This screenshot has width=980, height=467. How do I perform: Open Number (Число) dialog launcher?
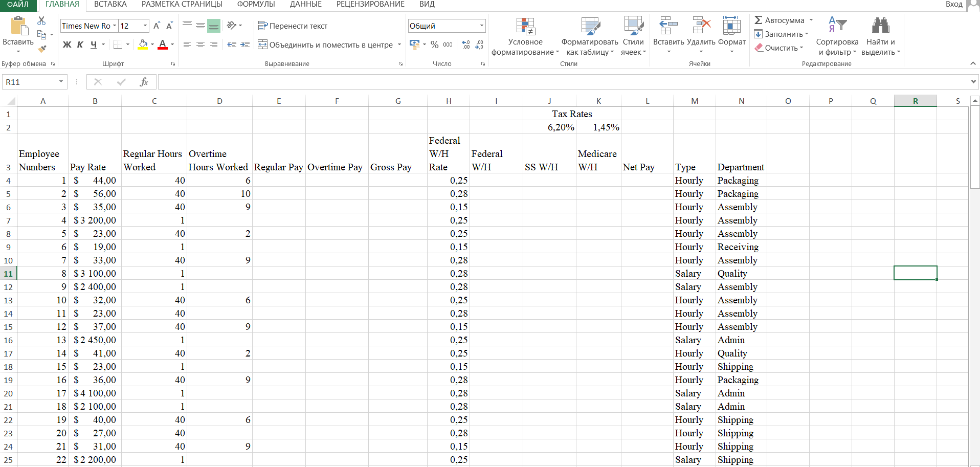coord(483,64)
